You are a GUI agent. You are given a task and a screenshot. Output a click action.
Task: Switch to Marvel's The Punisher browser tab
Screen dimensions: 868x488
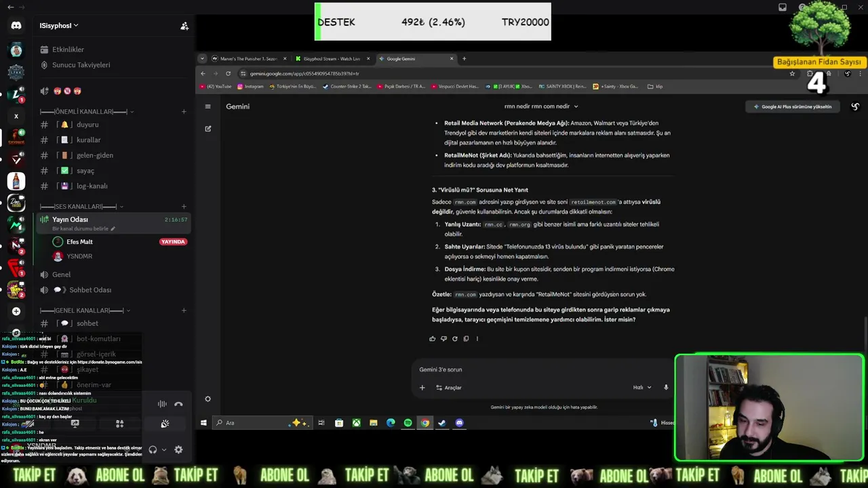coord(249,59)
